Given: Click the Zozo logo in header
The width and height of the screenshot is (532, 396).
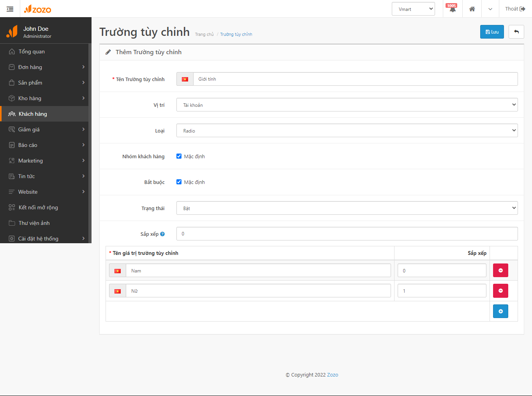Looking at the screenshot, I should (37, 9).
